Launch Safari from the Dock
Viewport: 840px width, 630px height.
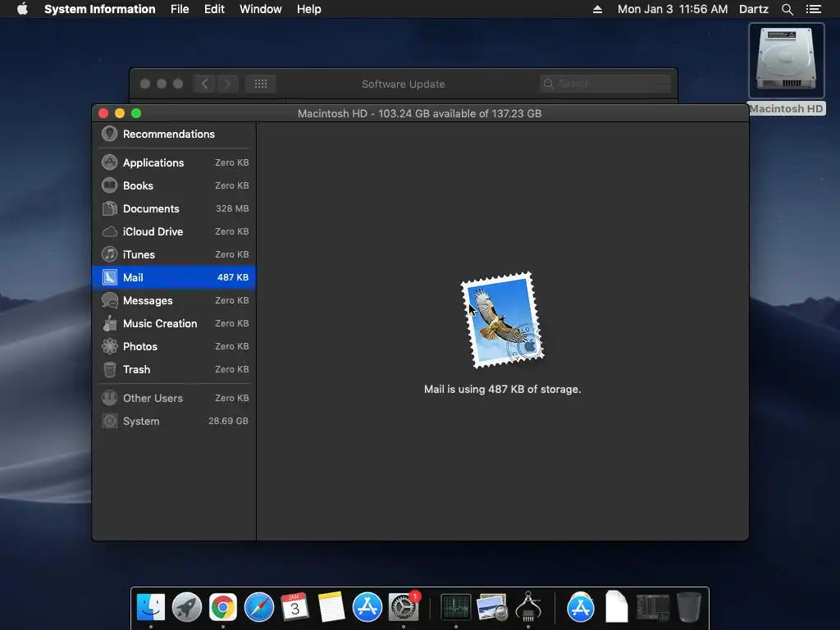[258, 607]
